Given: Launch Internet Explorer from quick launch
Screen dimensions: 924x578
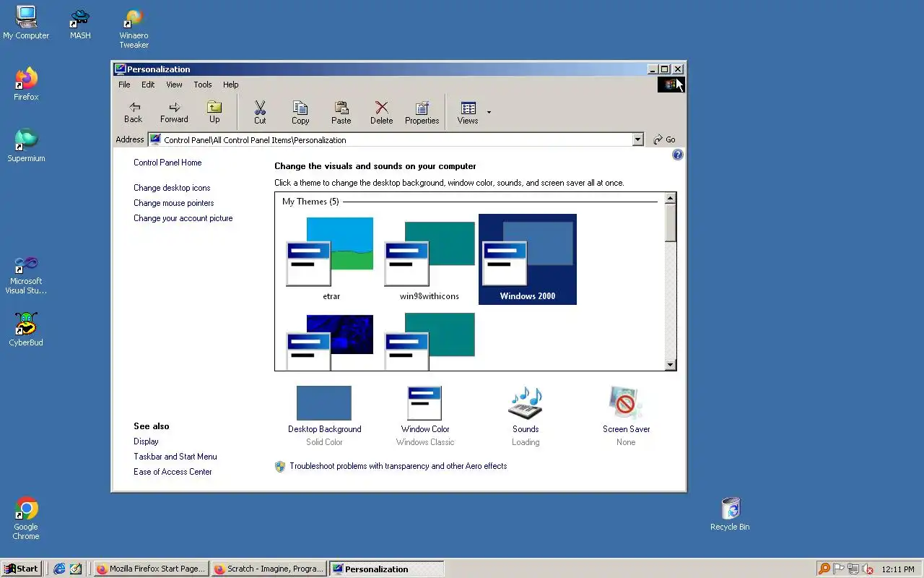Looking at the screenshot, I should click(x=59, y=569).
